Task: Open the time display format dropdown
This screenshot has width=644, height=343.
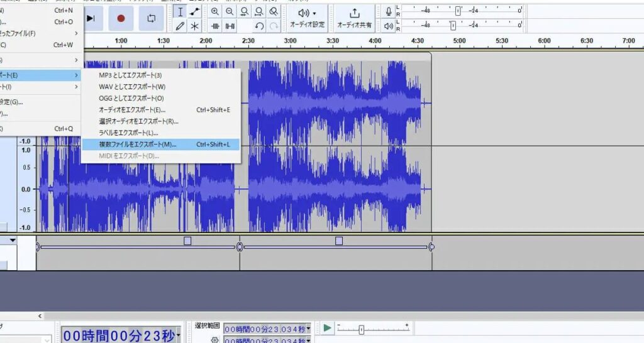Action: [x=179, y=335]
